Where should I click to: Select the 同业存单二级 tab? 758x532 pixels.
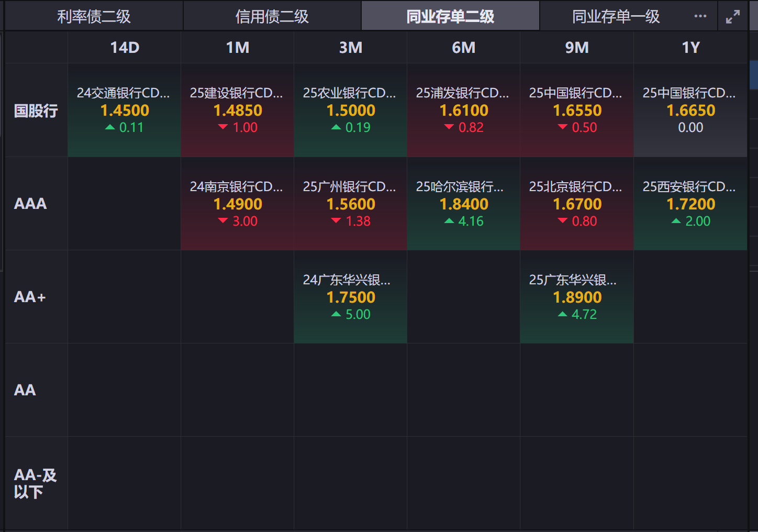450,16
